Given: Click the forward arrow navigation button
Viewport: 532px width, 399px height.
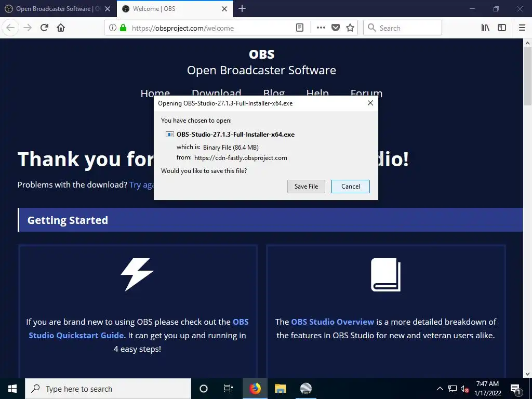Looking at the screenshot, I should point(28,28).
